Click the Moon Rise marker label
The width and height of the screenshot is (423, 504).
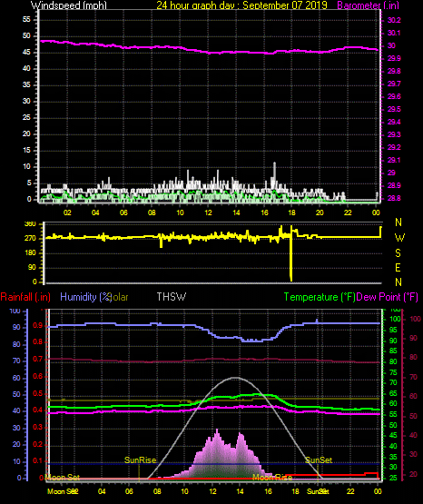tap(272, 478)
